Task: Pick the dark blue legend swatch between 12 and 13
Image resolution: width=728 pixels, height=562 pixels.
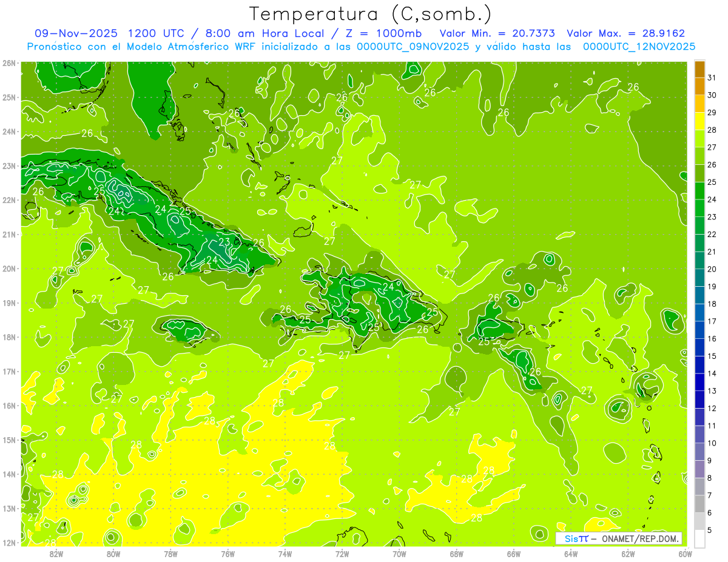Action: (699, 400)
